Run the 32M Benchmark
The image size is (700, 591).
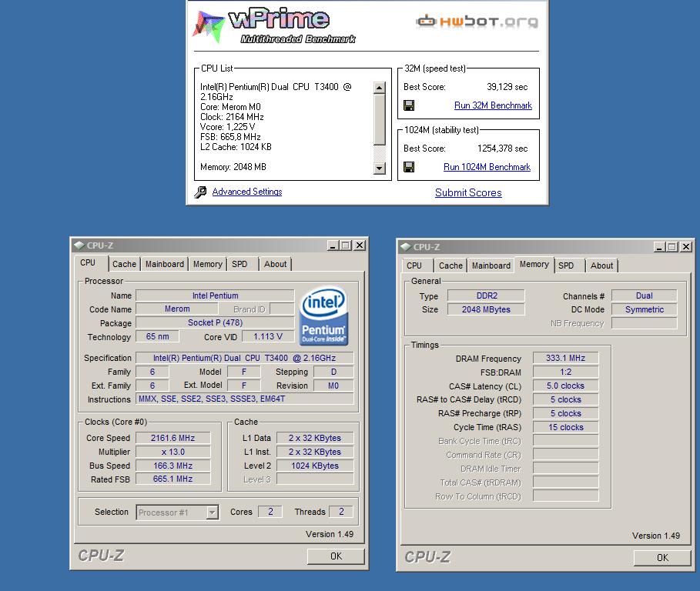tap(493, 105)
